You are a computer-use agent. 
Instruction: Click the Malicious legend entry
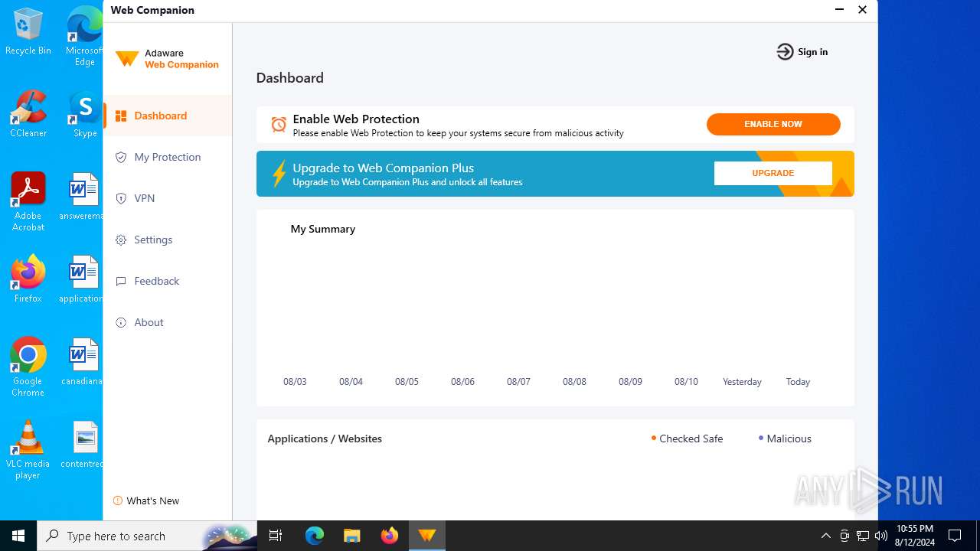(785, 439)
